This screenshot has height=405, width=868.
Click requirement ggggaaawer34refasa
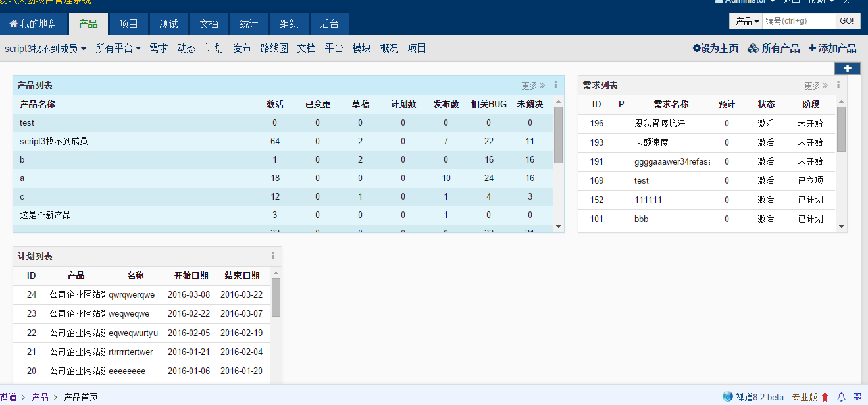672,161
